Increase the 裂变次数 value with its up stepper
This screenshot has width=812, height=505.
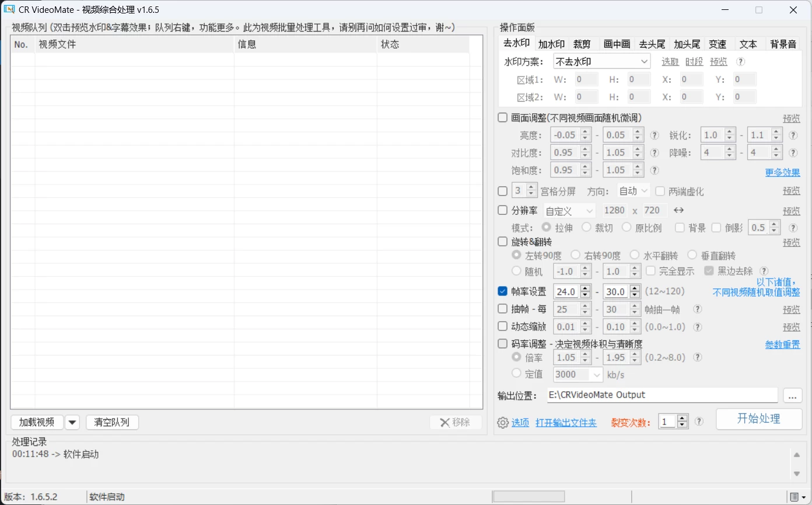click(684, 417)
